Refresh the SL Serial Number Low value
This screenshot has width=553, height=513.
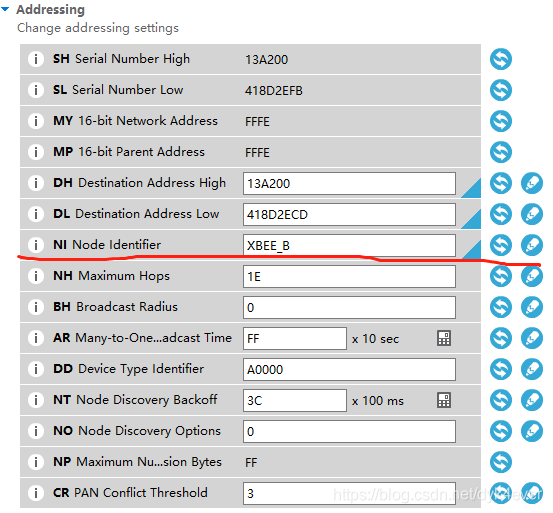point(501,90)
